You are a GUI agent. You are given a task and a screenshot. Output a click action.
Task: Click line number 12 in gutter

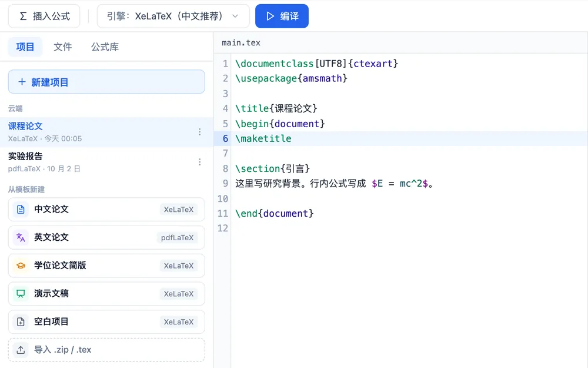coord(223,228)
